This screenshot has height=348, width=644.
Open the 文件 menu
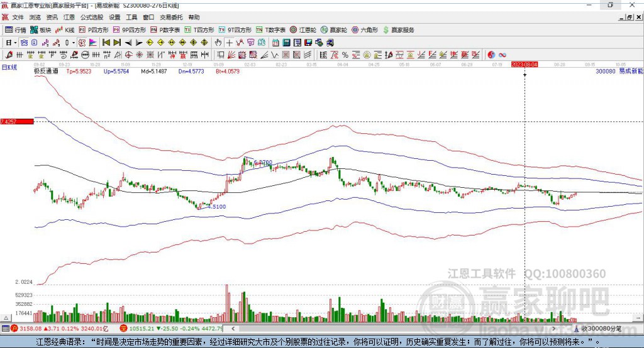[x=18, y=17]
